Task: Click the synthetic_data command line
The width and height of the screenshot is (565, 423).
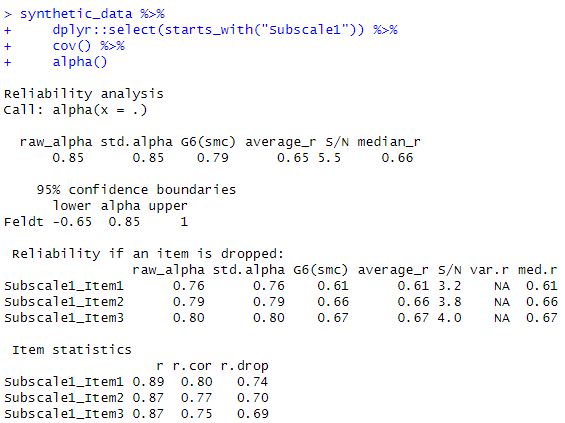Action: click(x=84, y=14)
